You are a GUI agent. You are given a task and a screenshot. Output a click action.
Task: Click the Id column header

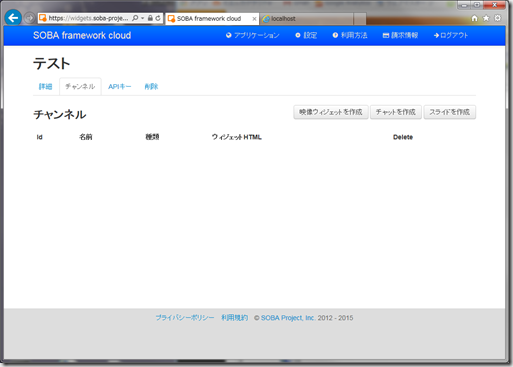[x=39, y=137]
